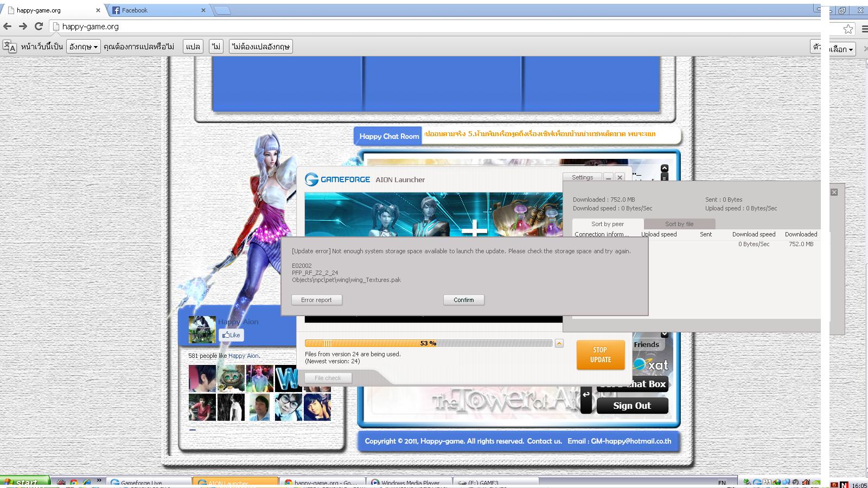Click the Sent column header
Viewport: 868px width, 488px height.
click(x=706, y=234)
